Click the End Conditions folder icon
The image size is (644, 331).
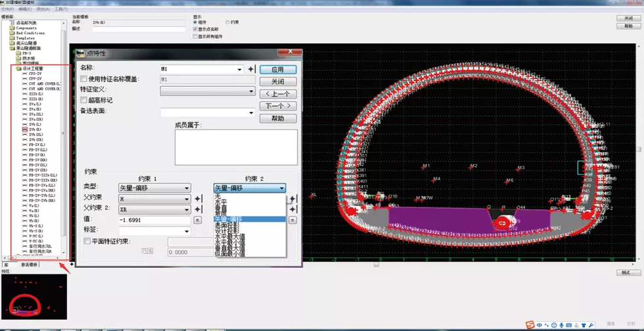pos(12,33)
